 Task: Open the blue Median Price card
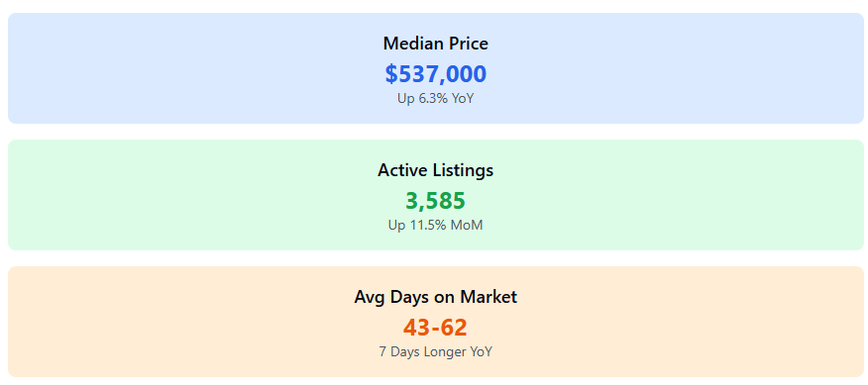436,68
